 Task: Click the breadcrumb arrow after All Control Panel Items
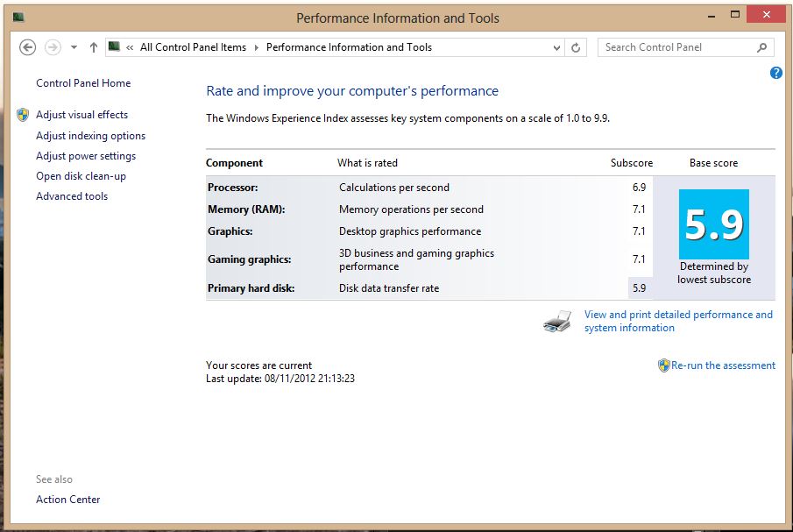coord(257,47)
